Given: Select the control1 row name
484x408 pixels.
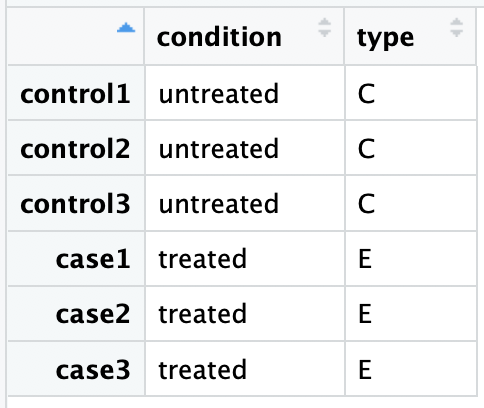Looking at the screenshot, I should tap(75, 94).
